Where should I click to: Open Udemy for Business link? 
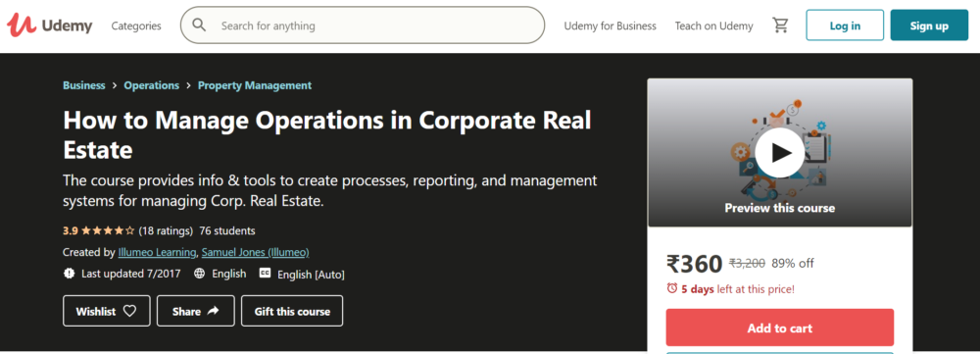tap(610, 25)
